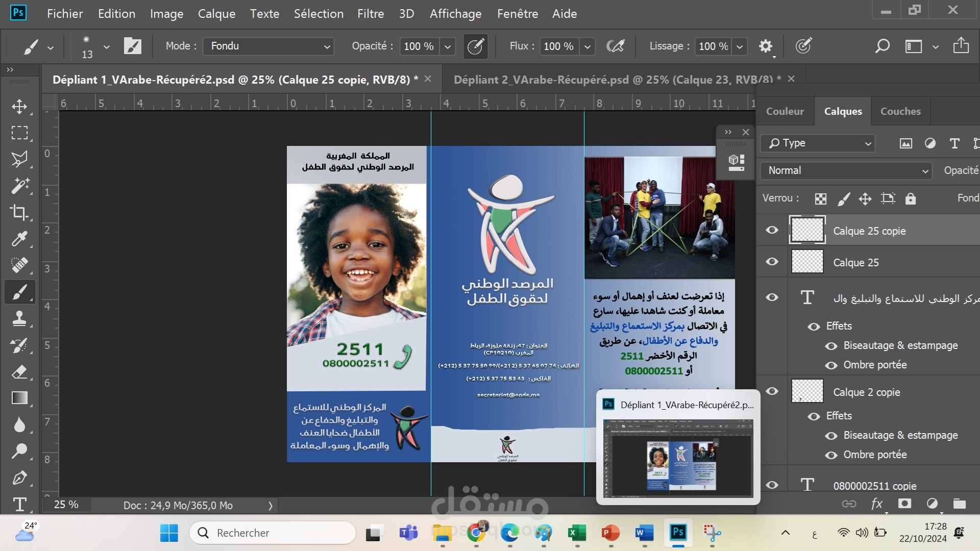
Task: Select the Clone Stamp tool
Action: [x=19, y=318]
